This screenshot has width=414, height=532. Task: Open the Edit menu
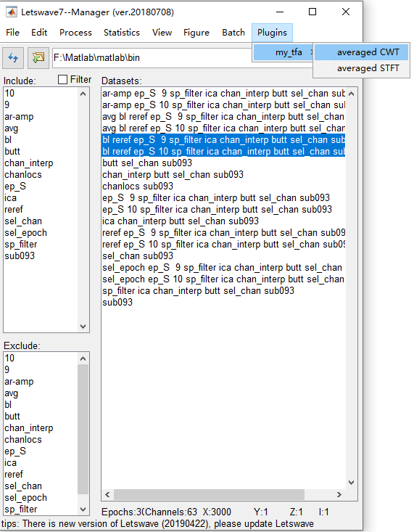tap(39, 33)
